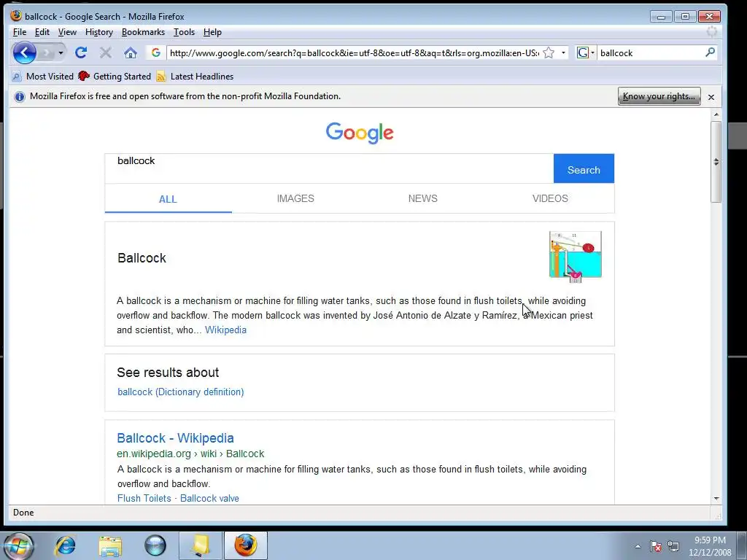Open the Bookmarks menu
Screen dimensions: 747x560
point(143,32)
